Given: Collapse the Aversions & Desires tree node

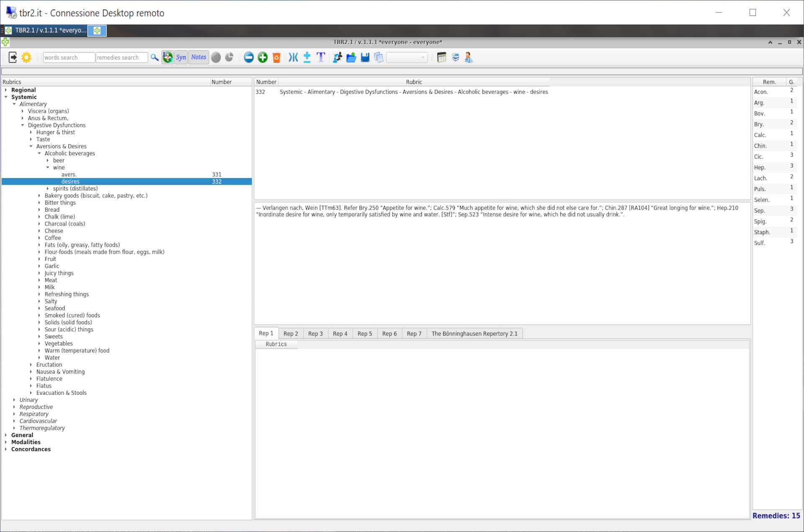Looking at the screenshot, I should [x=31, y=146].
